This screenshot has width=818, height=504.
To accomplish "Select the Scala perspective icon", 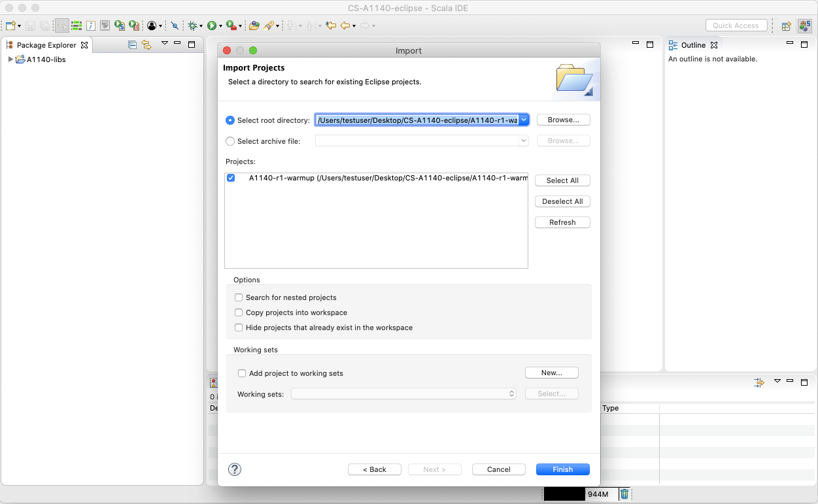I will point(805,26).
